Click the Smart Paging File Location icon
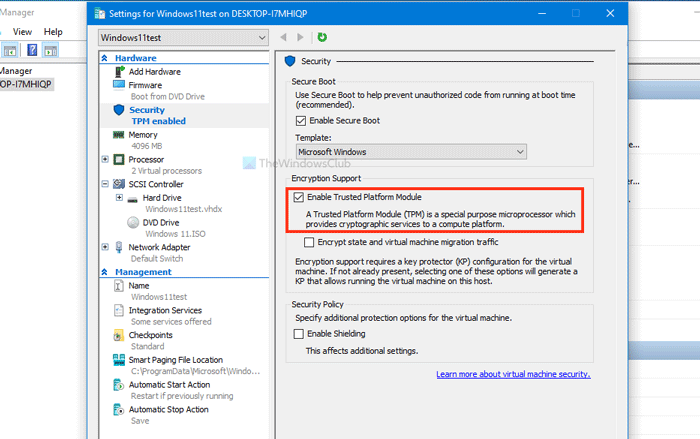This screenshot has height=439, width=700. pos(118,359)
